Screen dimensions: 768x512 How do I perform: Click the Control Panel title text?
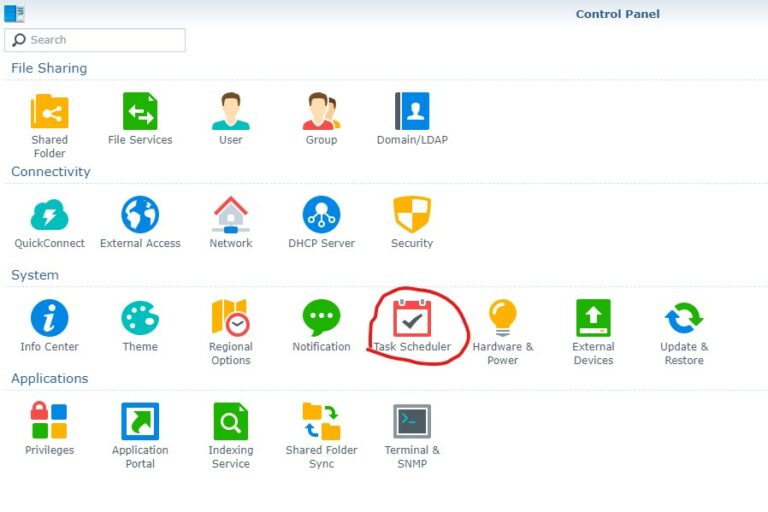tap(618, 14)
